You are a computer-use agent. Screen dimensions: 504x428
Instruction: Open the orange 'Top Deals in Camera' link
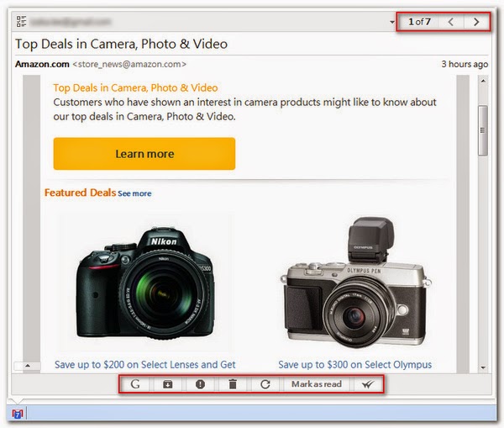tap(135, 87)
